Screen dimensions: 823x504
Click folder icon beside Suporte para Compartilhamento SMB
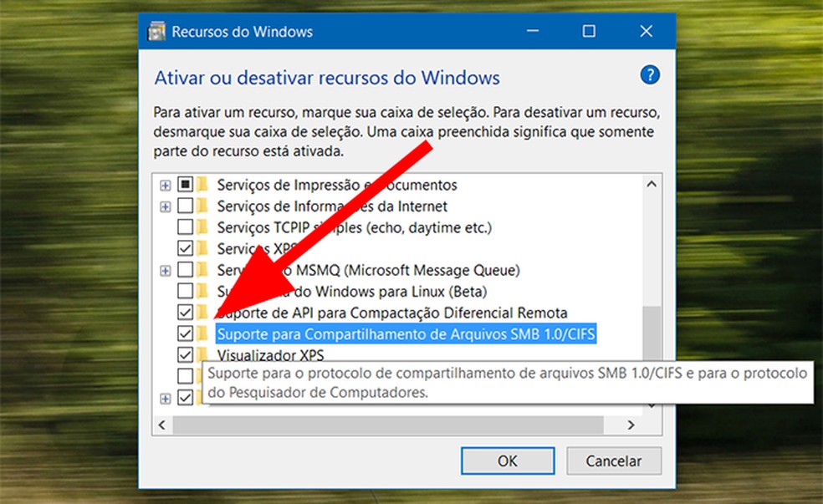(x=202, y=333)
